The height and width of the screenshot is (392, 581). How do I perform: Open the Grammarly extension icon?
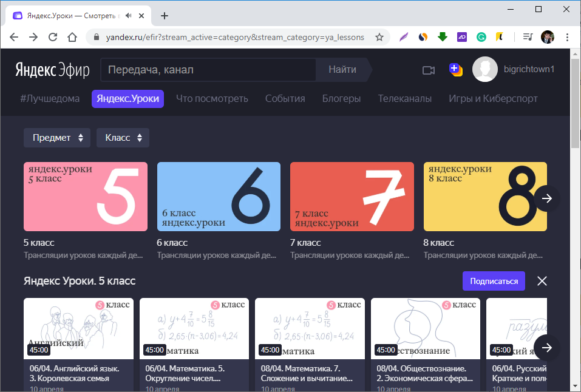(x=481, y=37)
